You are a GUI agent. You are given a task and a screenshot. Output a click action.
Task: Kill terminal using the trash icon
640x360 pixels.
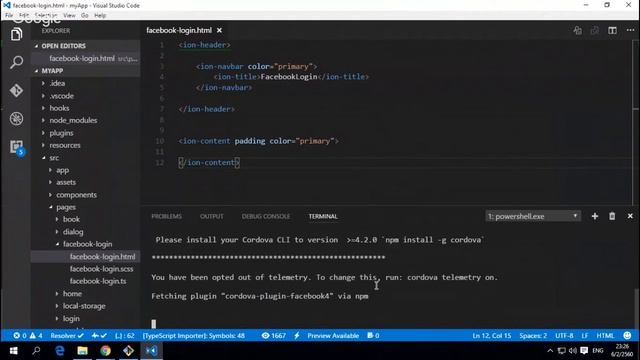[612, 216]
